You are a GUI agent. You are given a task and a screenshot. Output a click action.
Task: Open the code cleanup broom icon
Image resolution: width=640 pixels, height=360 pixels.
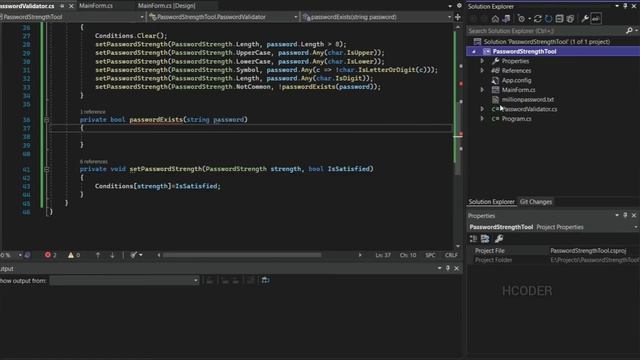point(134,255)
